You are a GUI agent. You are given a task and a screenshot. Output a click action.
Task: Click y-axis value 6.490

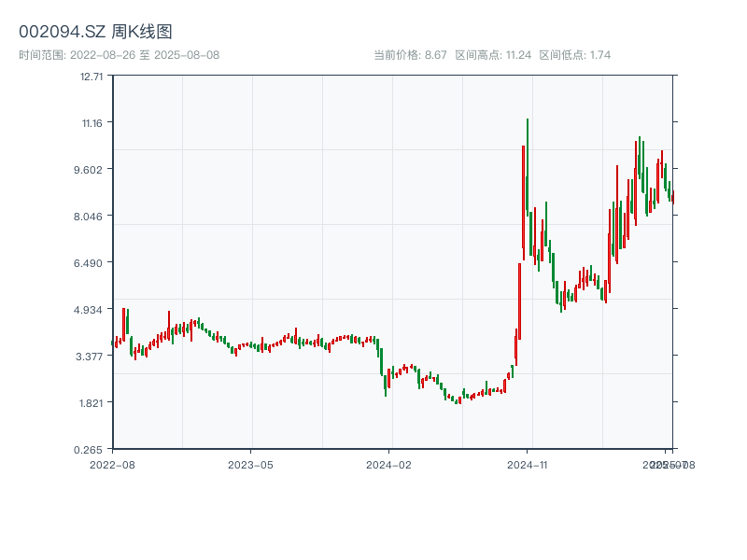(88, 263)
